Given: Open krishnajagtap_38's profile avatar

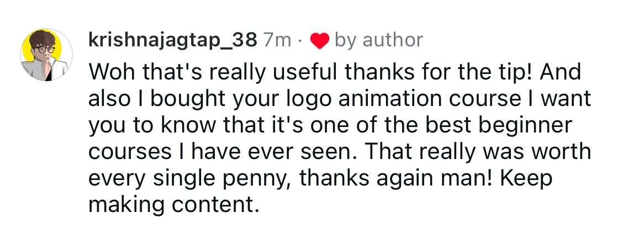Looking at the screenshot, I should (46, 55).
